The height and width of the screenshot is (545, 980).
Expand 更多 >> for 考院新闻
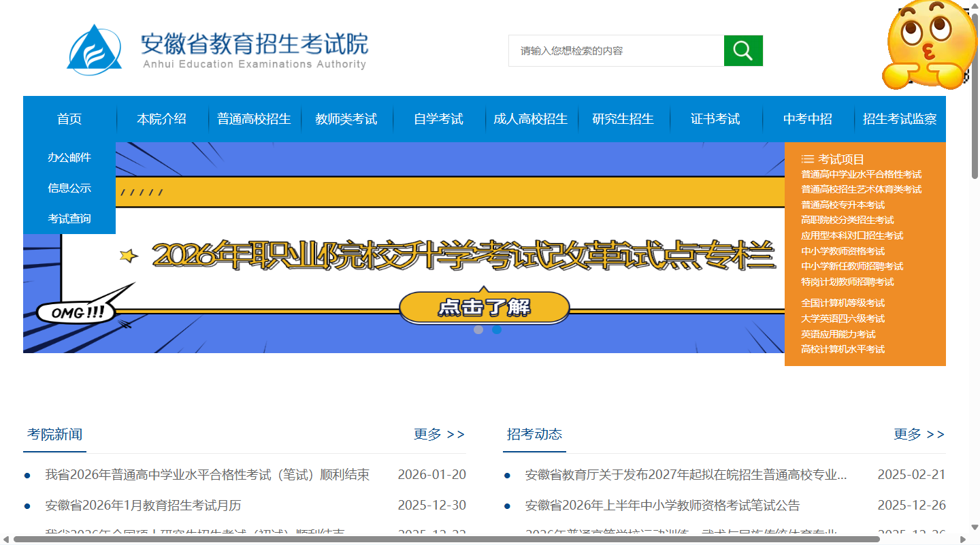(x=439, y=434)
